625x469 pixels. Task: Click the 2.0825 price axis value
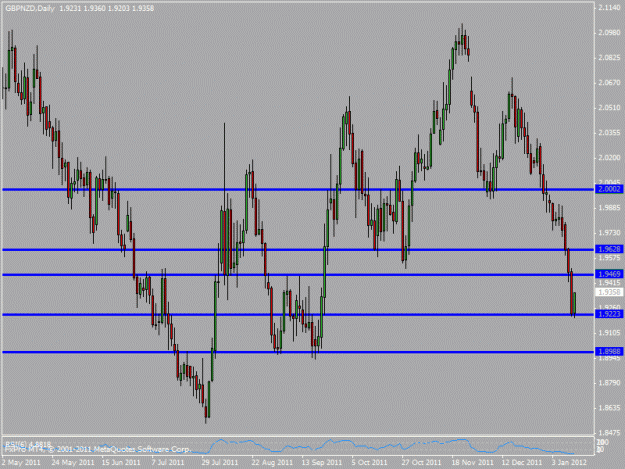click(x=609, y=58)
